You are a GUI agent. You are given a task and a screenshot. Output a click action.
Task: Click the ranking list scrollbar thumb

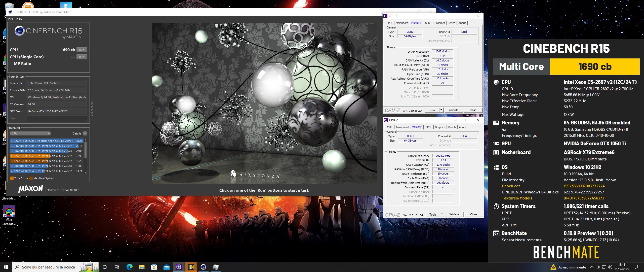click(86, 150)
